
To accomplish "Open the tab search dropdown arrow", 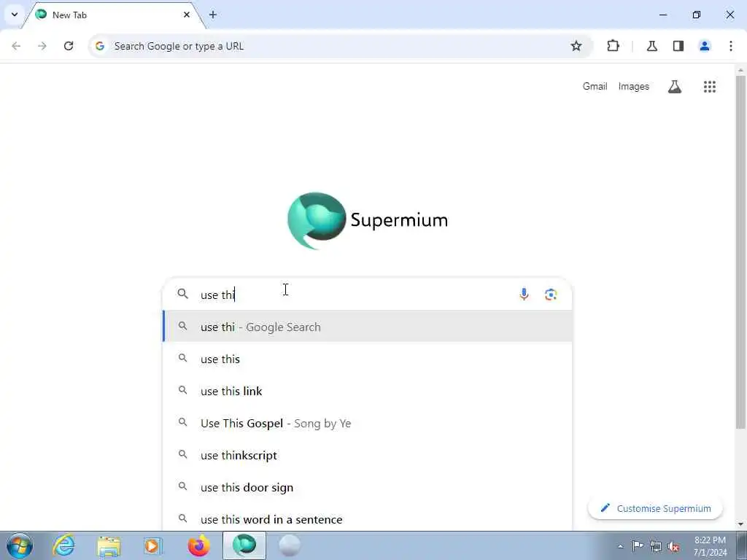I will pyautogui.click(x=15, y=15).
